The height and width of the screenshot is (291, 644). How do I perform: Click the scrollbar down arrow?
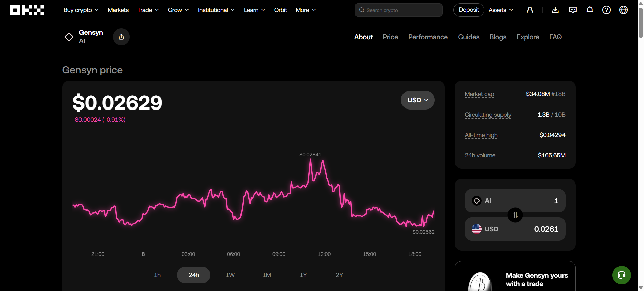pyautogui.click(x=641, y=288)
